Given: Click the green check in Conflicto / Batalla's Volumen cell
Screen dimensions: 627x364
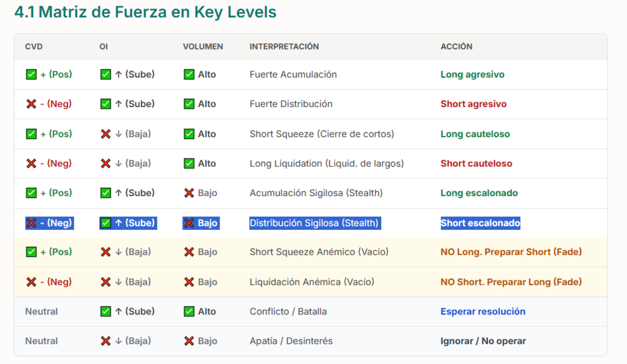Looking at the screenshot, I should point(189,311).
